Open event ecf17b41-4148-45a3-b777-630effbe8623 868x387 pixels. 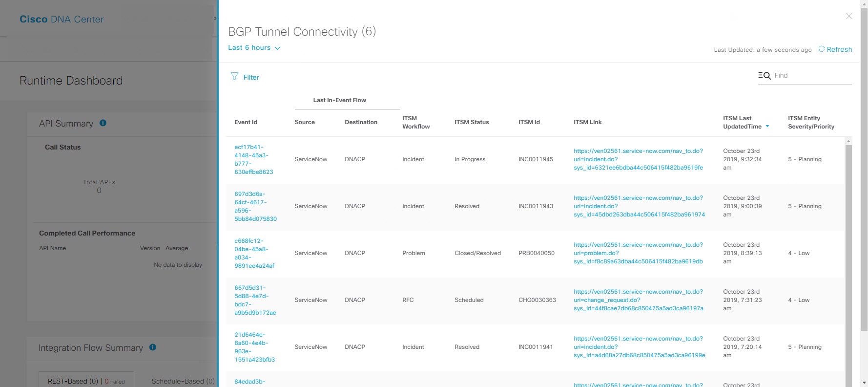(x=254, y=159)
